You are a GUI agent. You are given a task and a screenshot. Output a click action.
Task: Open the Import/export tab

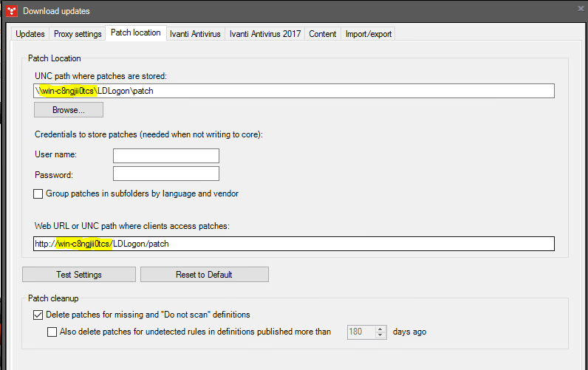click(x=369, y=34)
